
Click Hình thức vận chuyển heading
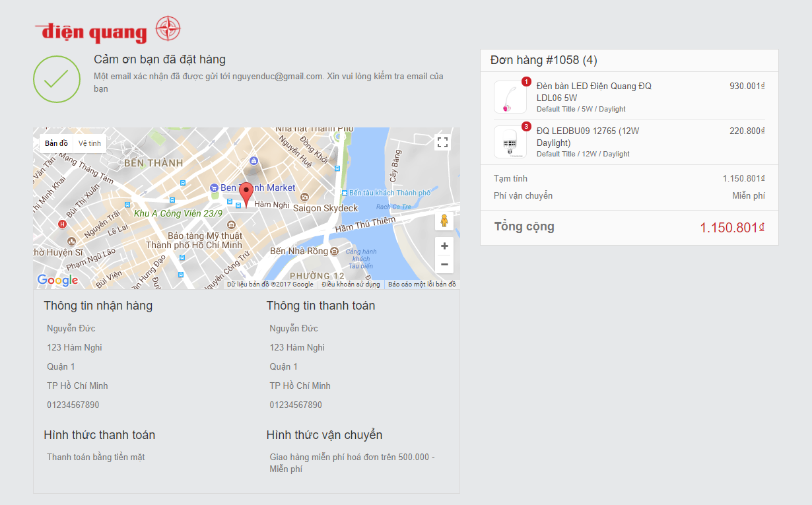[x=325, y=435]
